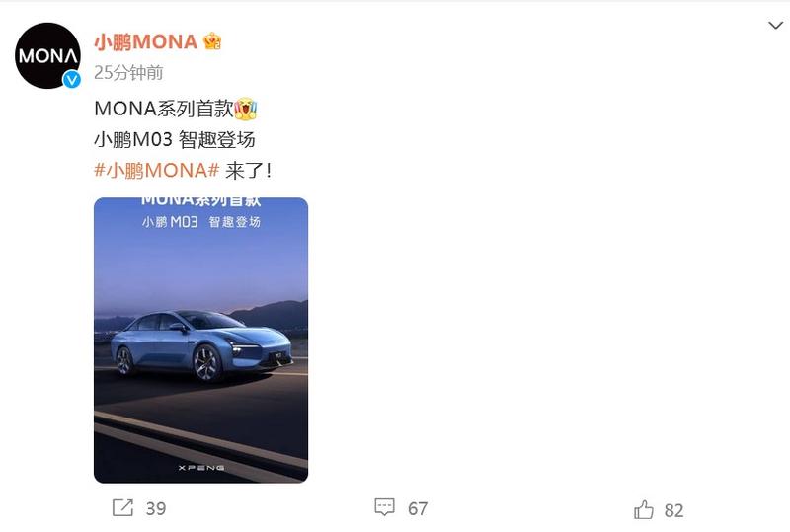Open the #小鹏MONA# hashtag topic
The width and height of the screenshot is (790, 532).
(x=156, y=171)
